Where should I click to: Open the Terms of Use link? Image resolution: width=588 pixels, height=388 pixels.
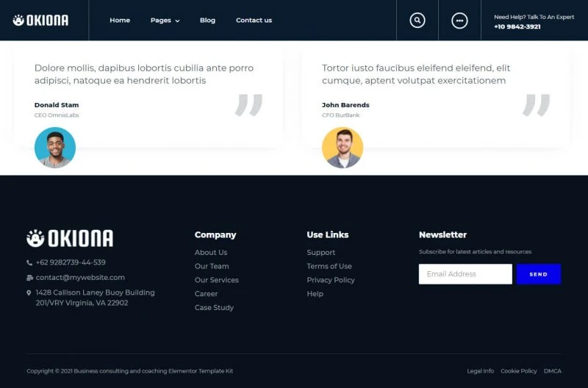[329, 266]
